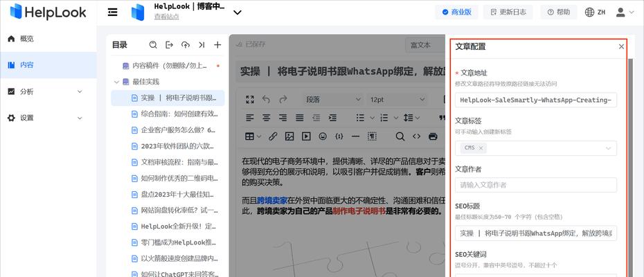Align text right
Screen dimensions: 644x277
pyautogui.click(x=283, y=118)
